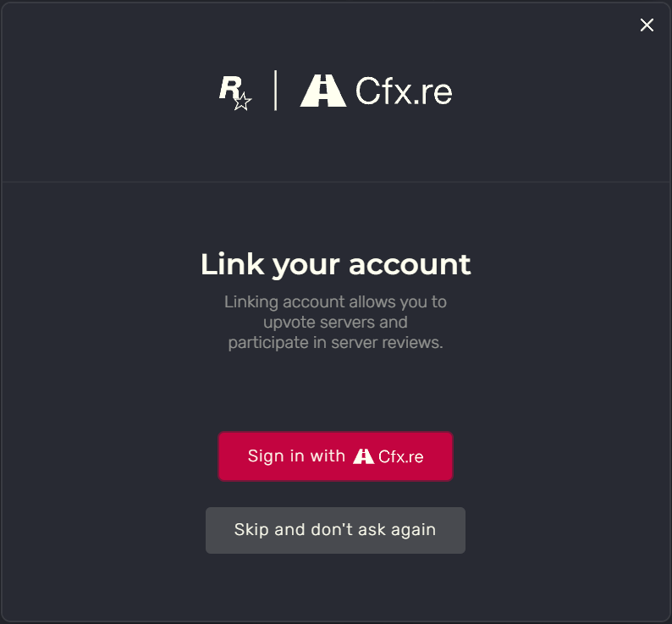
Task: Click the road icon inside the red button
Action: pyautogui.click(x=363, y=456)
